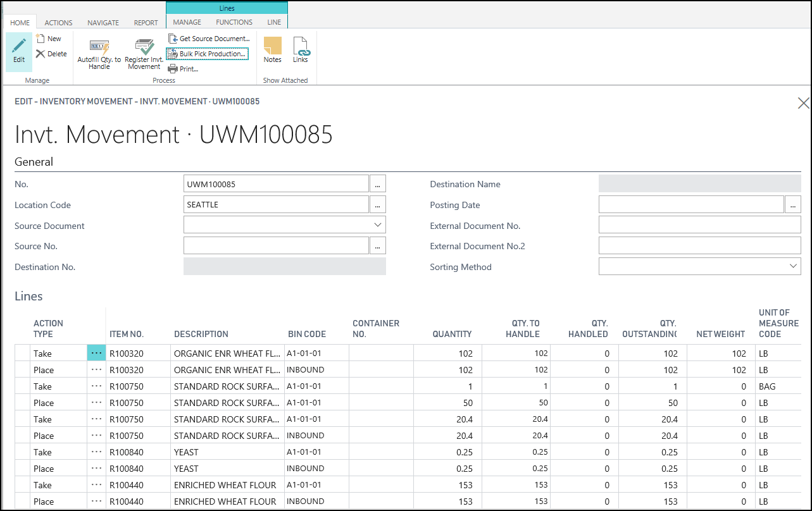
Task: Click the External Document No. field
Action: click(x=699, y=225)
